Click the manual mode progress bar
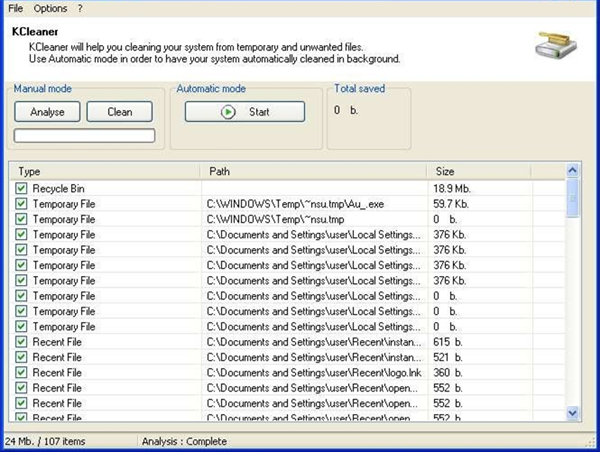The height and width of the screenshot is (452, 600). point(84,135)
